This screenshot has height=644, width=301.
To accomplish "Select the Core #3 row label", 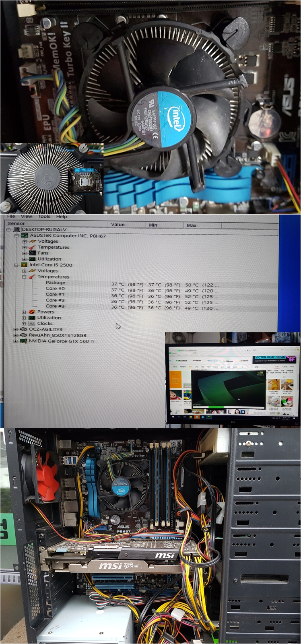I will tap(55, 306).
